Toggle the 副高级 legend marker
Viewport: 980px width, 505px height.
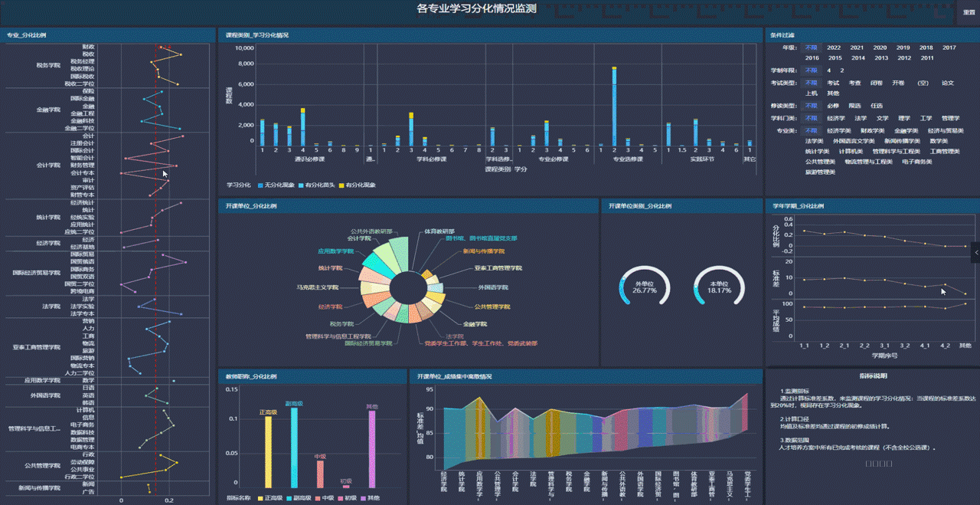289,498
